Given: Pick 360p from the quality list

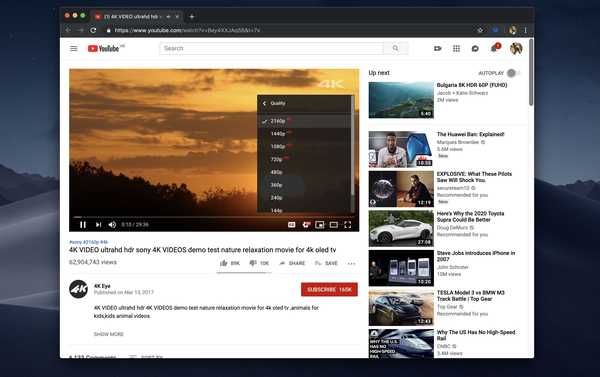Looking at the screenshot, I should pyautogui.click(x=304, y=185).
